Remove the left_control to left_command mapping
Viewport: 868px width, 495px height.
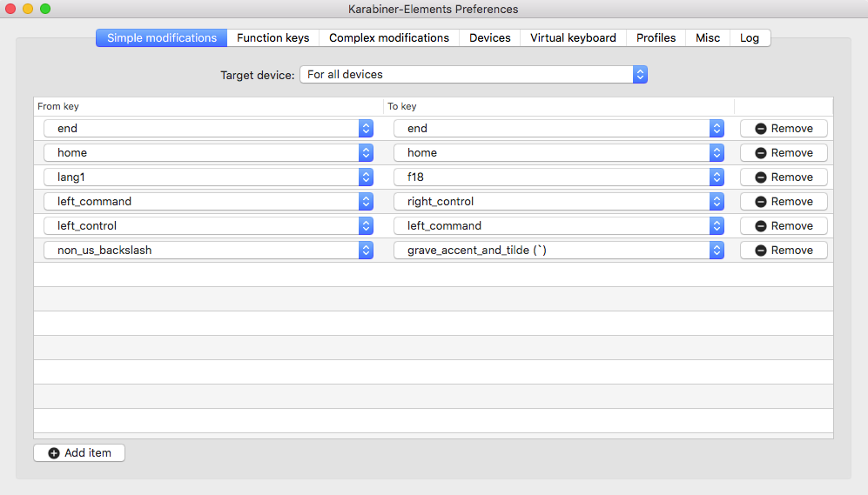784,225
